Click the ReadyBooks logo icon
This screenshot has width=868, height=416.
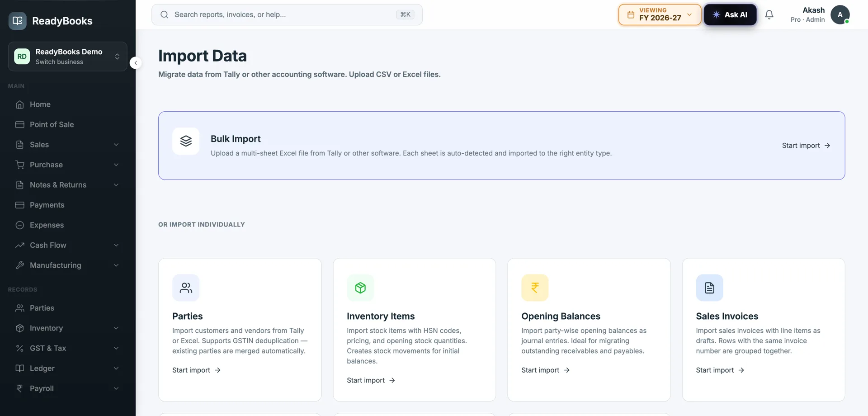click(18, 21)
